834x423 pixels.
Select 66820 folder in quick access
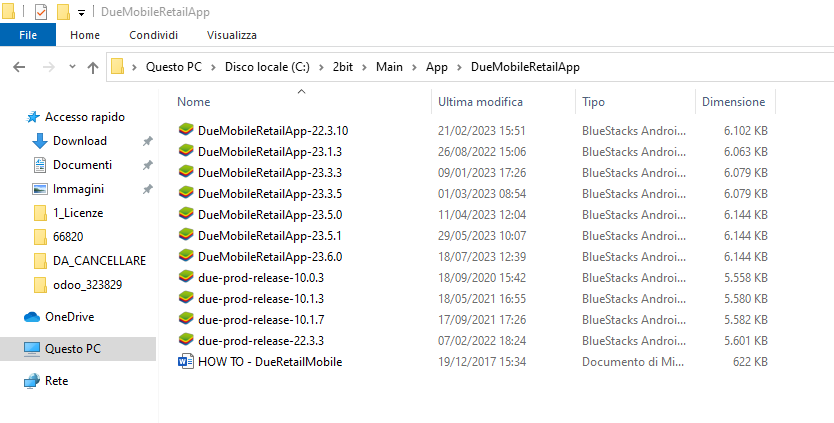click(68, 237)
